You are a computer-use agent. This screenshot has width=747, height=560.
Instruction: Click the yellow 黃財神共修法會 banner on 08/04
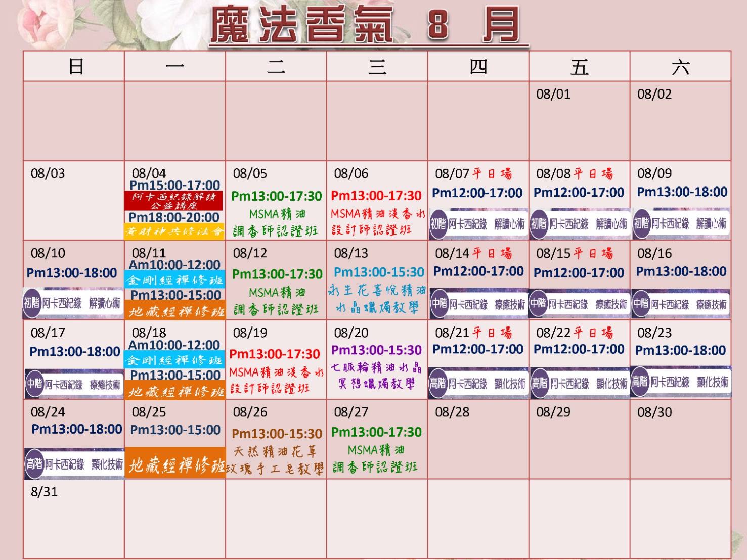click(174, 231)
